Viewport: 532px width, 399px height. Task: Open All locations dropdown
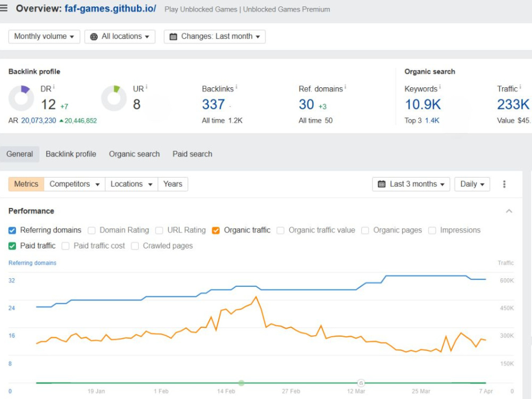coord(120,37)
